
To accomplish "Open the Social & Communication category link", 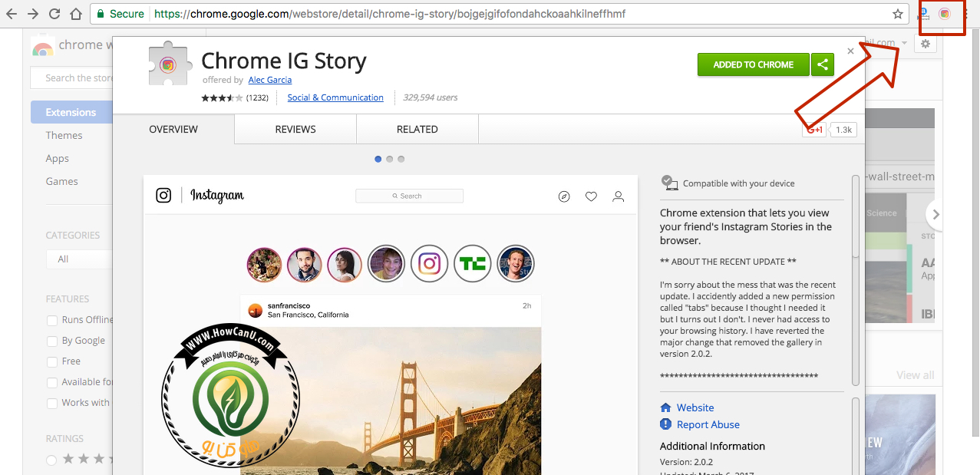I will point(335,97).
